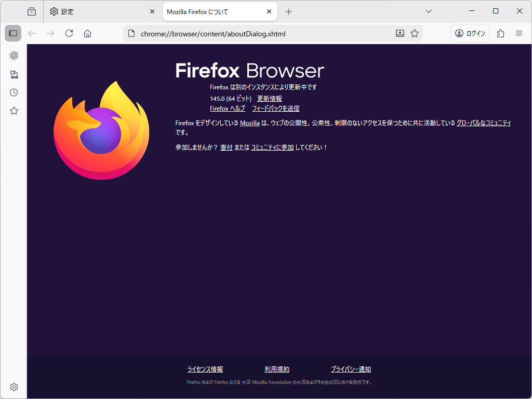Open the synced tabs sidebar panel
This screenshot has height=399, width=532.
[x=14, y=74]
